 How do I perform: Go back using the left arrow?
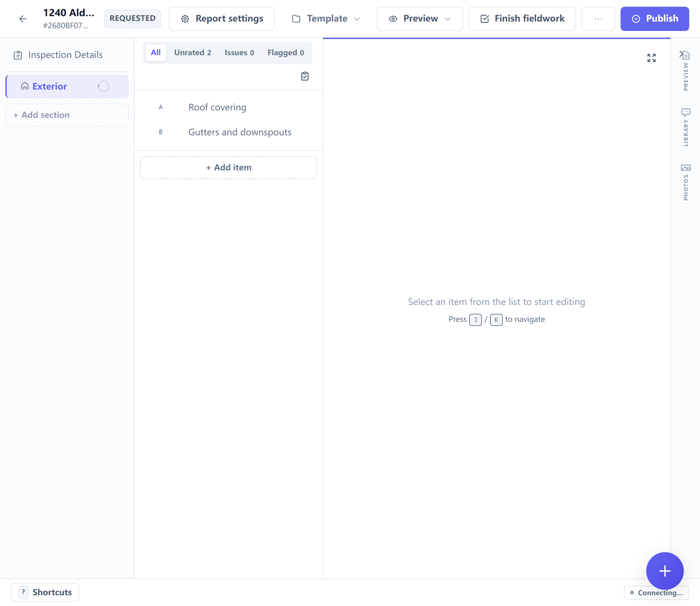coord(23,19)
